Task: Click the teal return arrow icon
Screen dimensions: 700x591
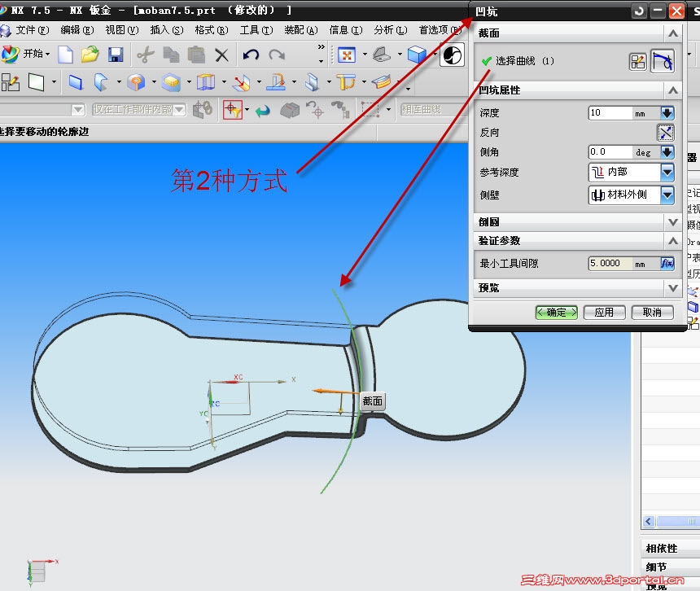Action: [x=263, y=110]
